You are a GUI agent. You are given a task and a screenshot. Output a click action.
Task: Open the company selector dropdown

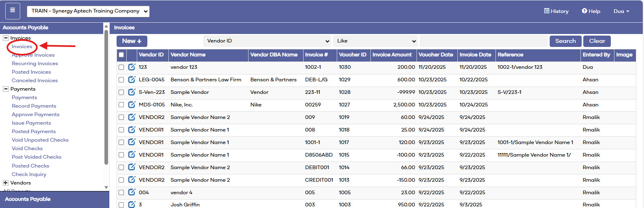point(88,11)
